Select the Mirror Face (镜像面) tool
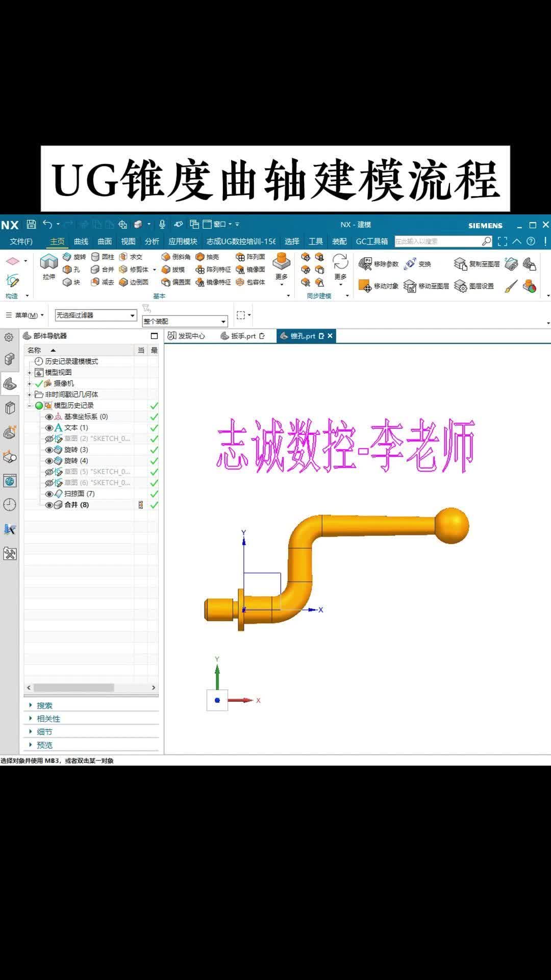Viewport: 551px width, 980px height. pyautogui.click(x=251, y=269)
